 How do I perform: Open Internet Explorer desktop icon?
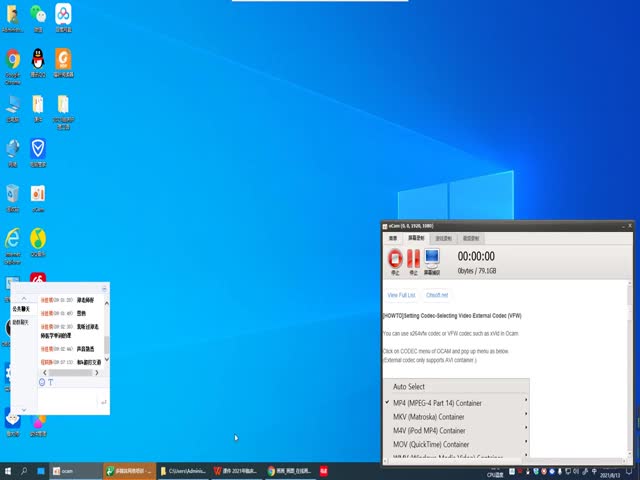pos(13,238)
